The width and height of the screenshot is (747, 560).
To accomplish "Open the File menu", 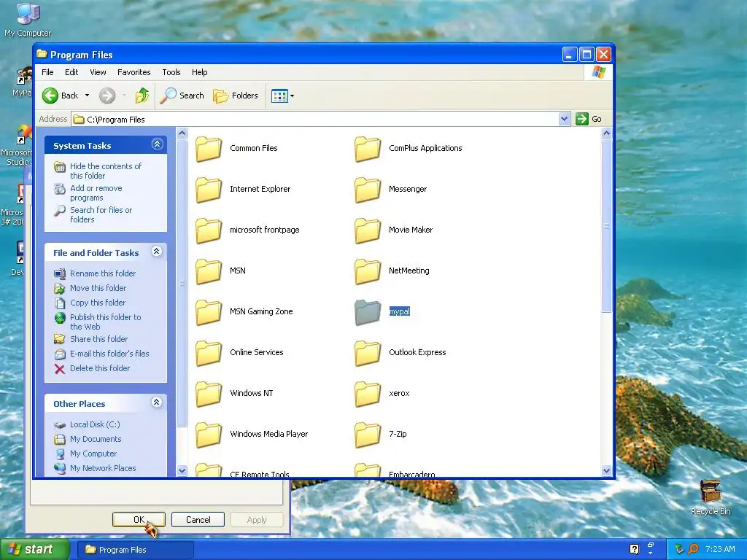I will [x=47, y=72].
